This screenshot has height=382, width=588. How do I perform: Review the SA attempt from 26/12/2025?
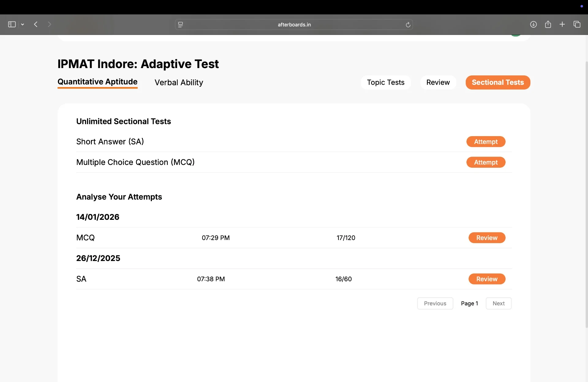[487, 279]
